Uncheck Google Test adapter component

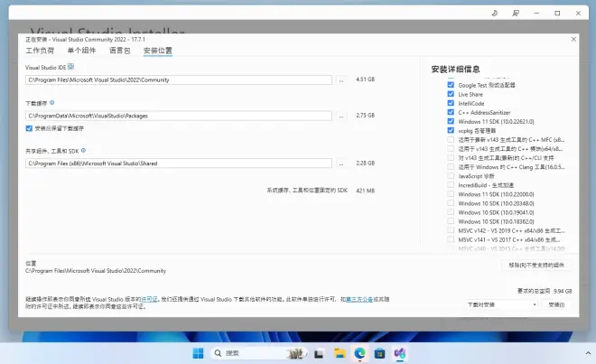[451, 85]
